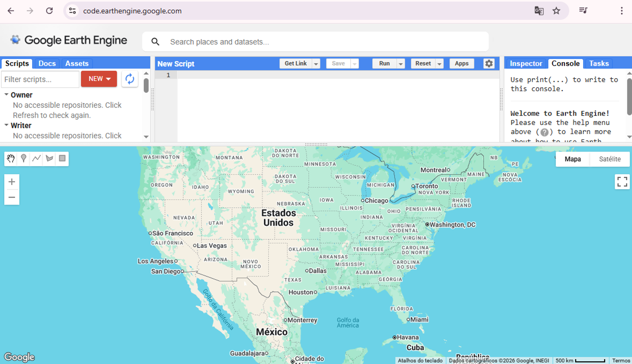Collapse the Owner repository group
The image size is (632, 364).
pos(6,95)
